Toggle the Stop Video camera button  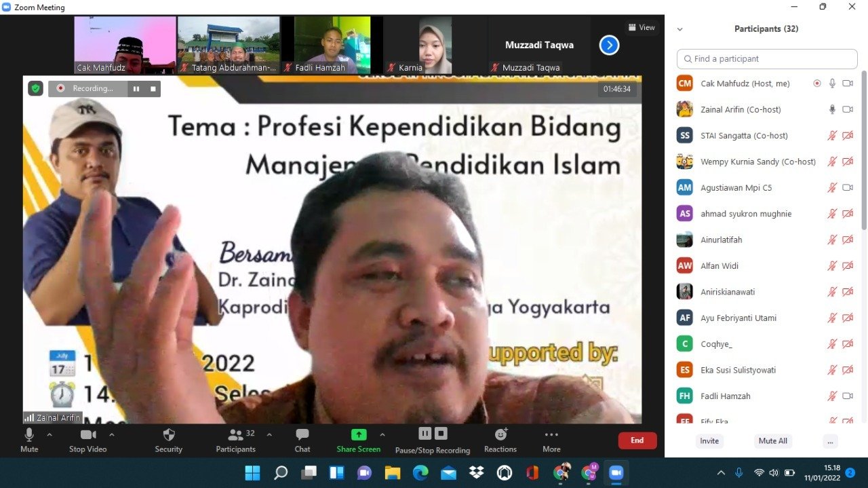click(x=88, y=438)
